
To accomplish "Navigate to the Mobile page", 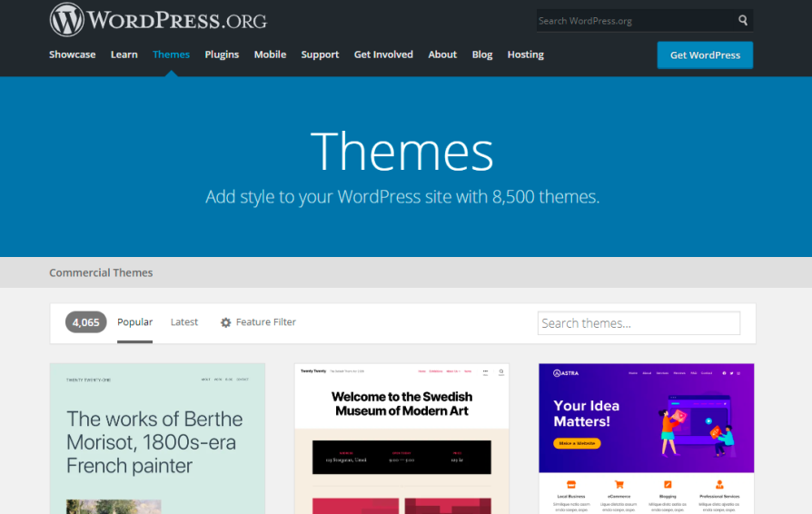I will 270,54.
